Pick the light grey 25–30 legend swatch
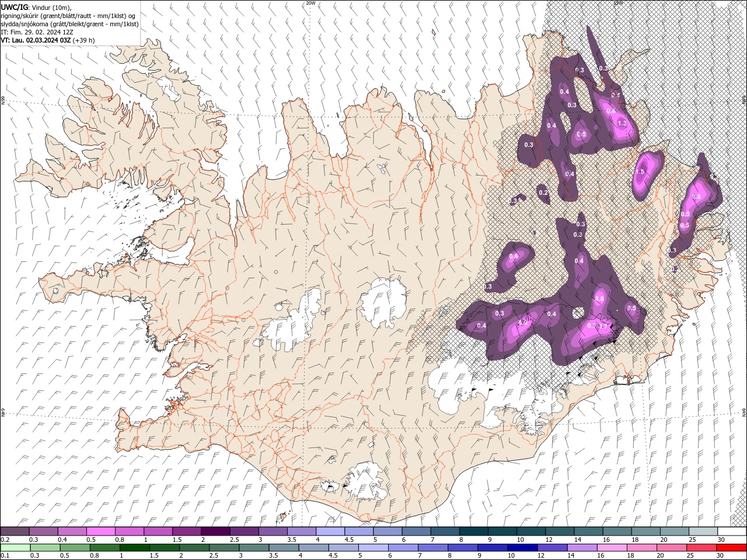Viewport: 747px width, 560px height. 703,531
